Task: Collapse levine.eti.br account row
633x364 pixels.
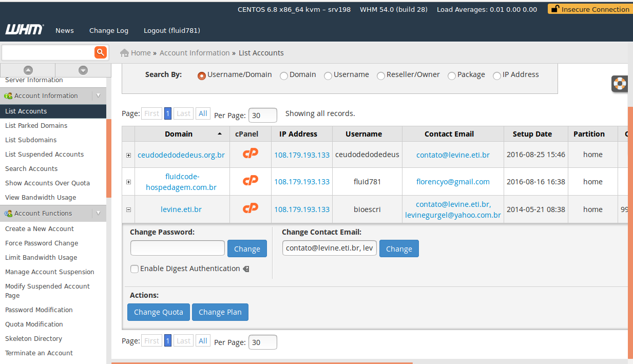Action: click(128, 209)
